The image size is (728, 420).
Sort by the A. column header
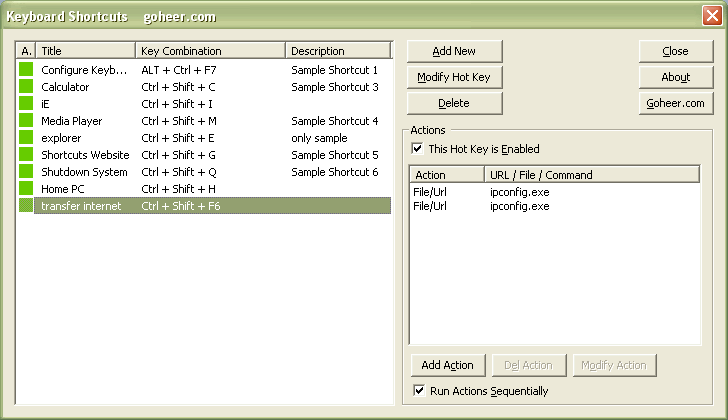(26, 51)
